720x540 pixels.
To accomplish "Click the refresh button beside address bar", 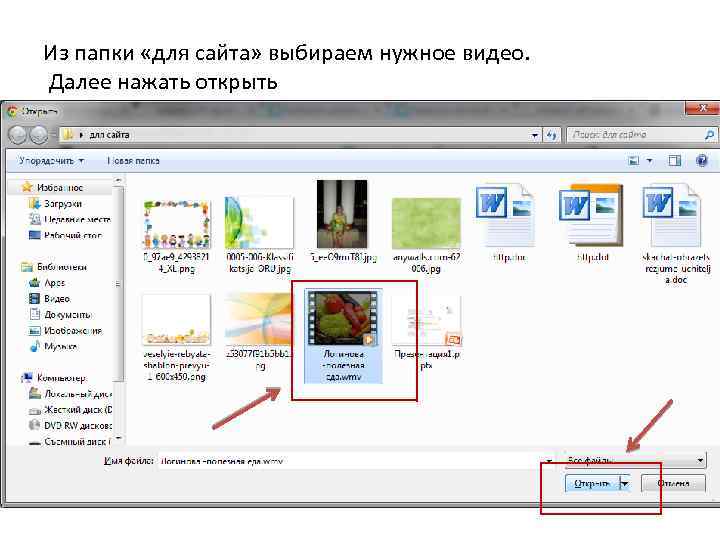I will (x=551, y=135).
